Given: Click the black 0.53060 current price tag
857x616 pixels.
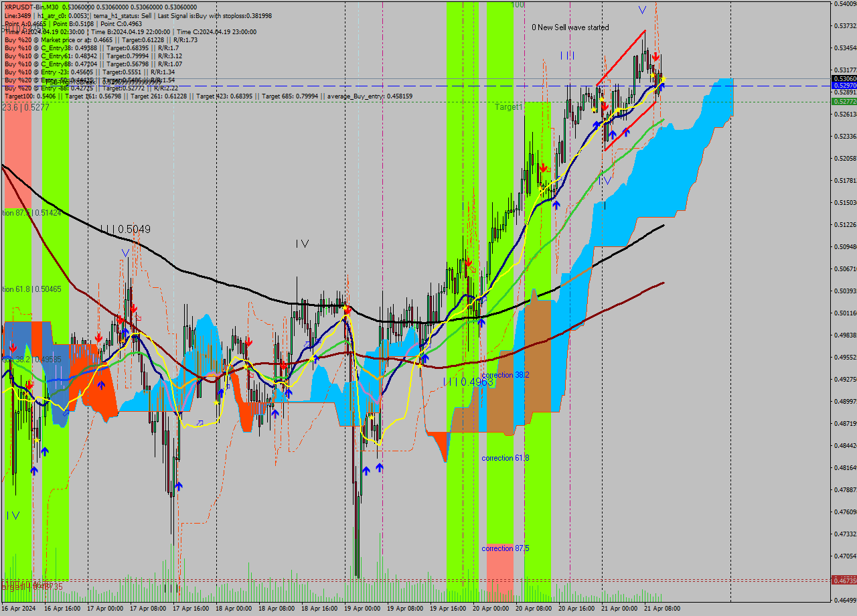Looking at the screenshot, I should point(844,78).
